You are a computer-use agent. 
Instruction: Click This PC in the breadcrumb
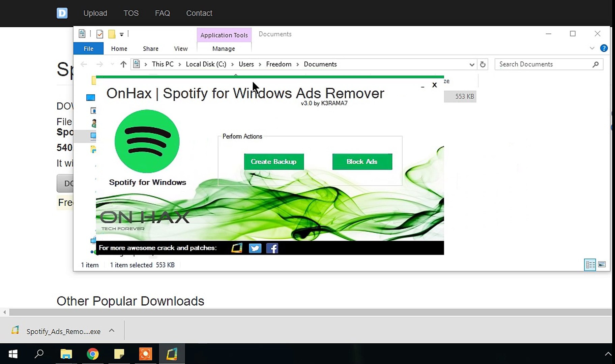coord(163,64)
